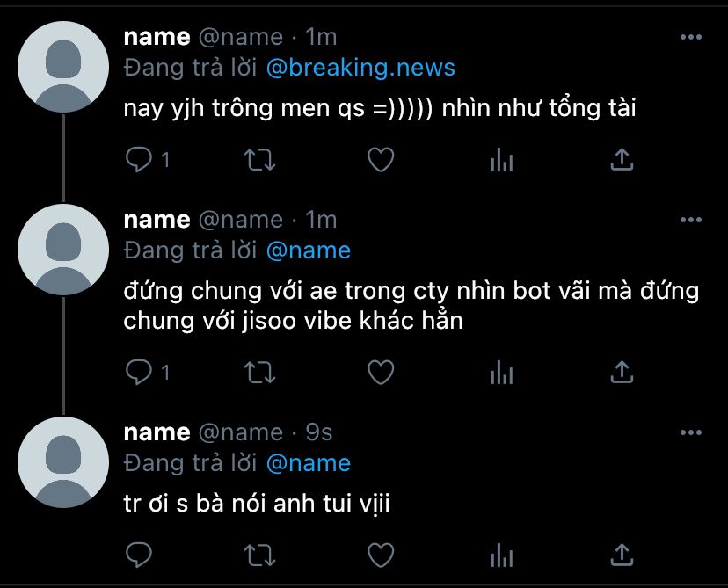The width and height of the screenshot is (728, 588).
Task: Share the first tweet
Action: [x=622, y=160]
